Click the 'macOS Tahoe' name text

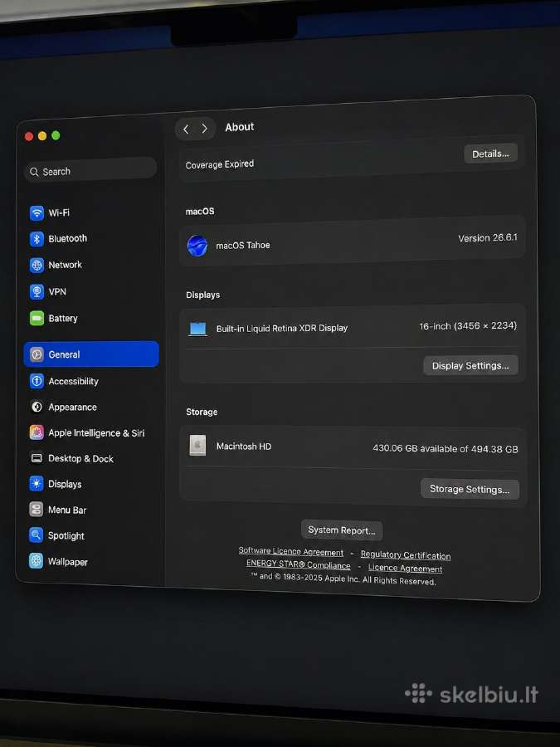pyautogui.click(x=243, y=245)
